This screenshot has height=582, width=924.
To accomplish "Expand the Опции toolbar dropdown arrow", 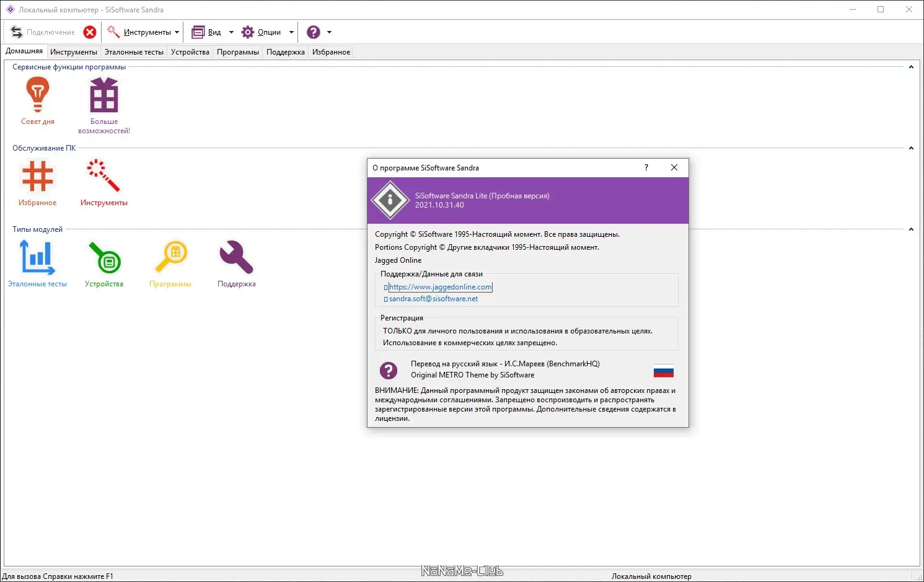I will (x=291, y=32).
